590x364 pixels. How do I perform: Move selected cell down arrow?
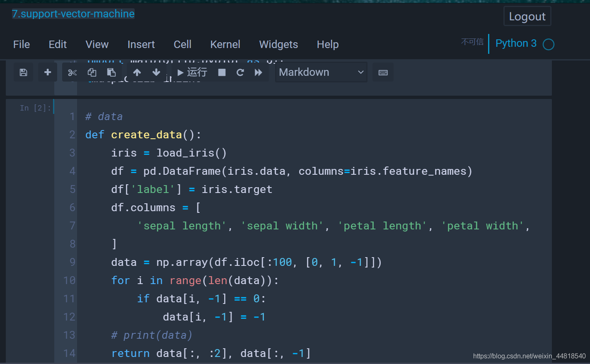click(156, 72)
